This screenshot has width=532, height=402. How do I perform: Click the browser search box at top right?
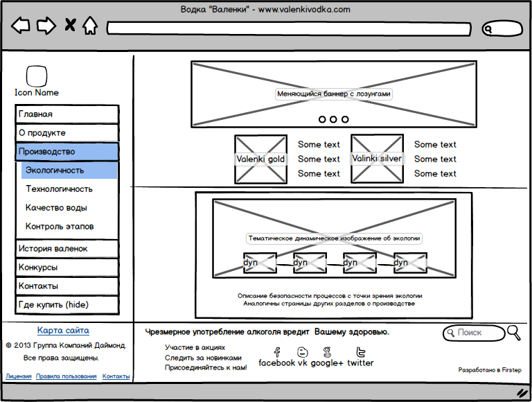[502, 28]
